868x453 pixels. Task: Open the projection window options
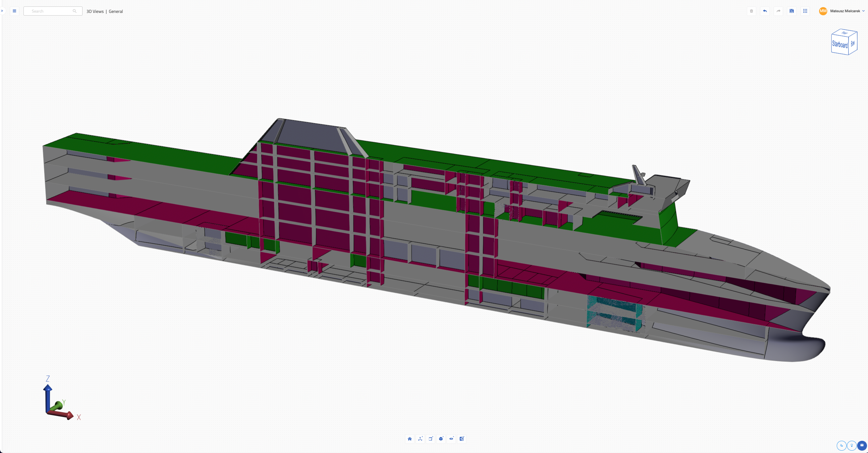[431, 439]
